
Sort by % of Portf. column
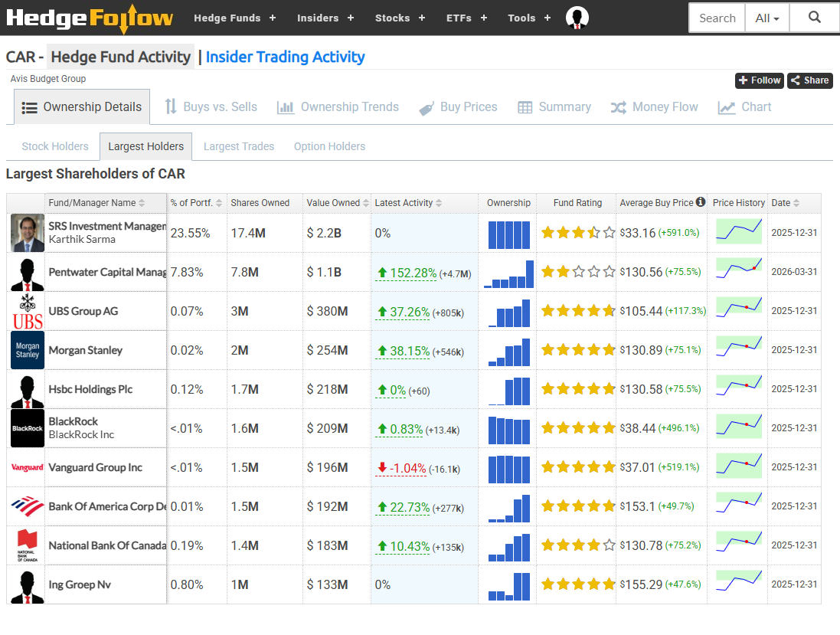coord(197,203)
